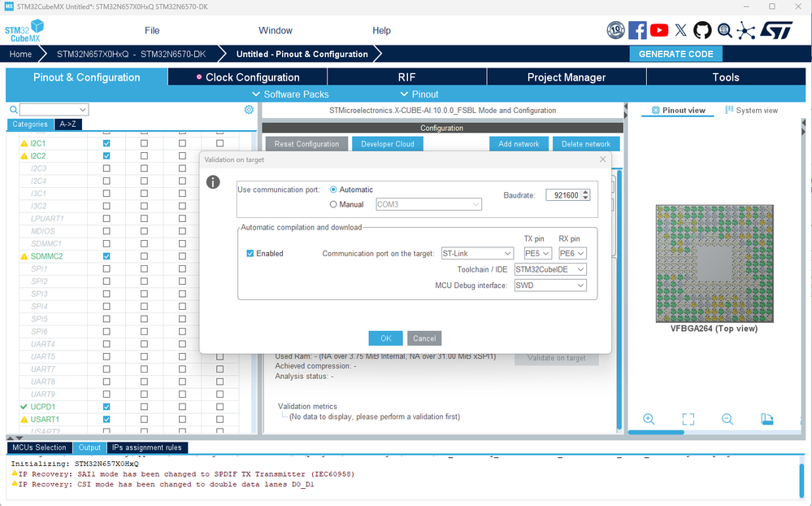Click the export pinout icon next to zoom out
The width and height of the screenshot is (812, 506).
[x=767, y=419]
